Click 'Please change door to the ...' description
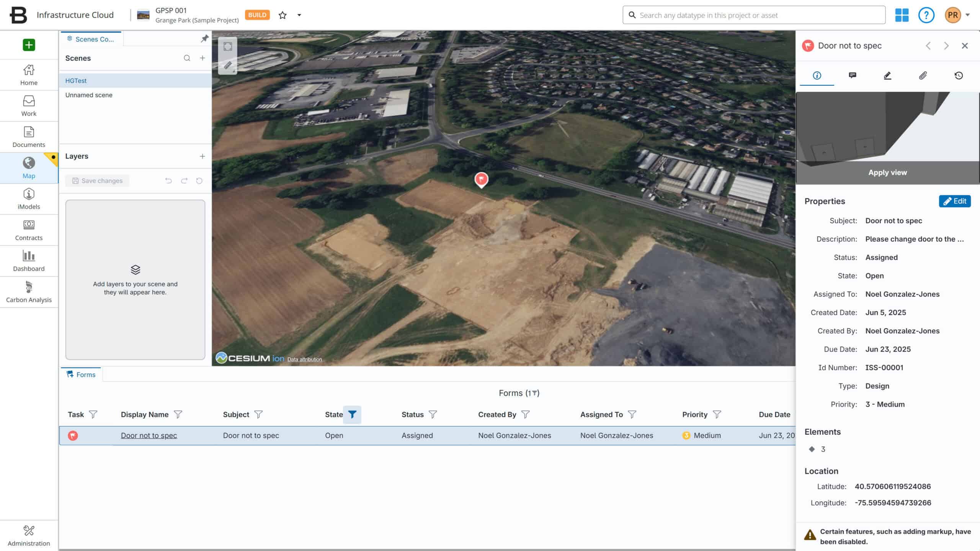This screenshot has height=551, width=980. (915, 239)
